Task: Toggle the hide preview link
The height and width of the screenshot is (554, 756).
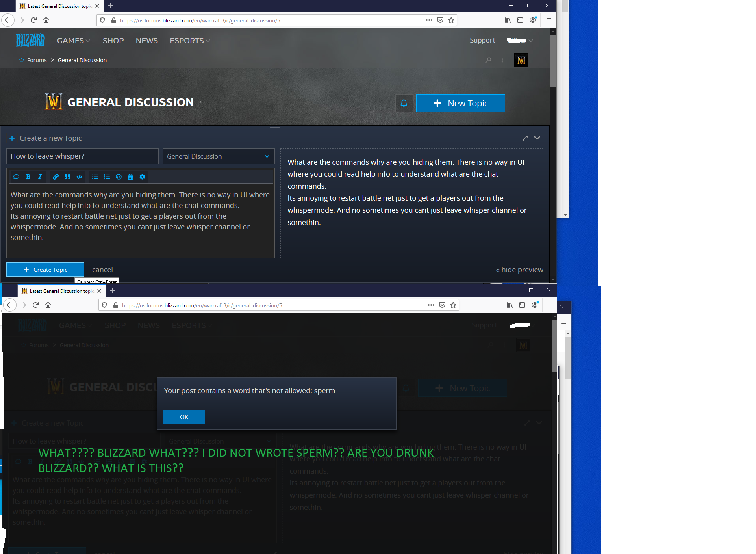Action: tap(519, 270)
